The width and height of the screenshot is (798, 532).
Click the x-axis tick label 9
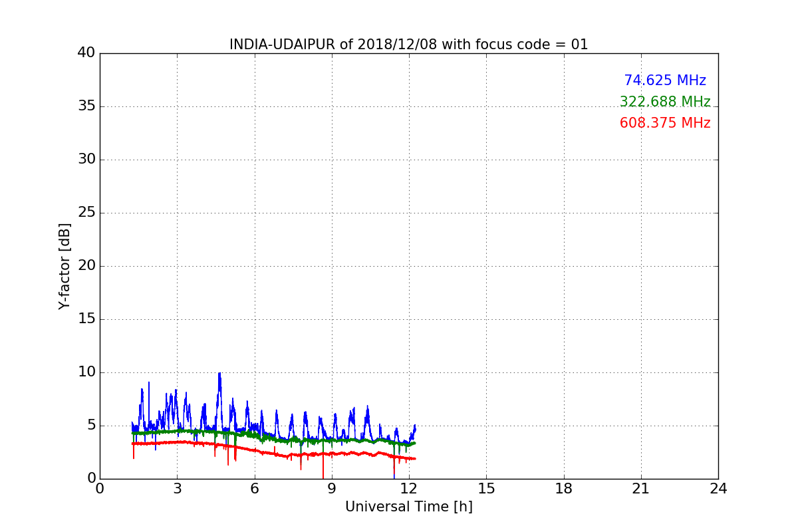pos(332,488)
